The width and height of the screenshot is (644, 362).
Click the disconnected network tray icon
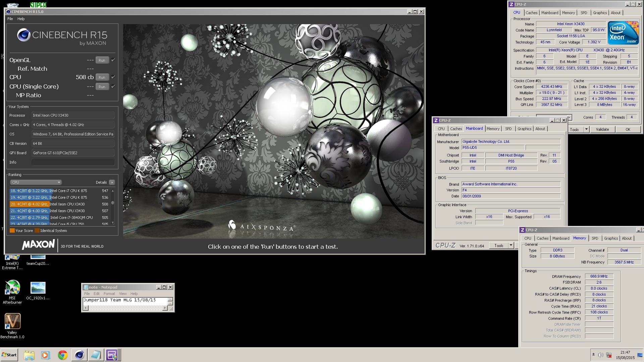point(608,355)
